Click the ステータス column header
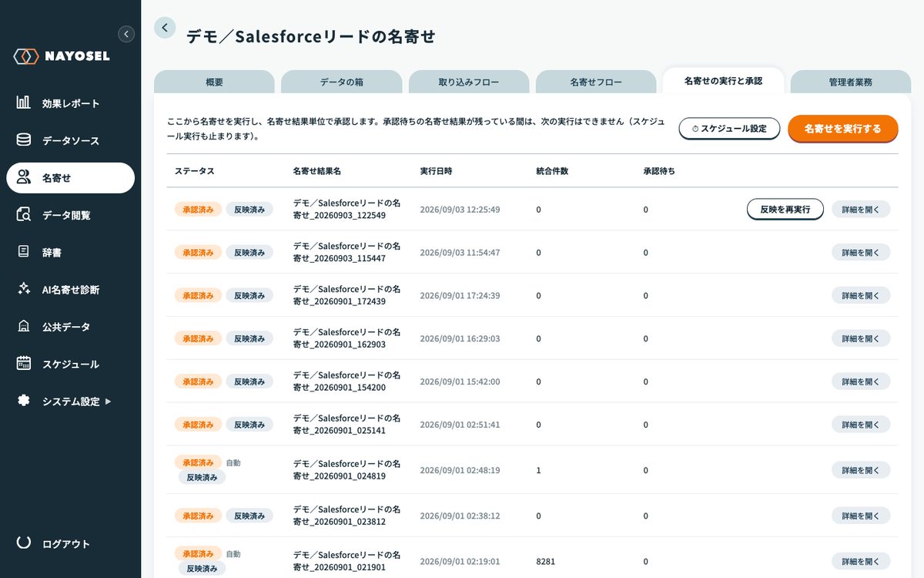The width and height of the screenshot is (924, 578). [x=194, y=171]
